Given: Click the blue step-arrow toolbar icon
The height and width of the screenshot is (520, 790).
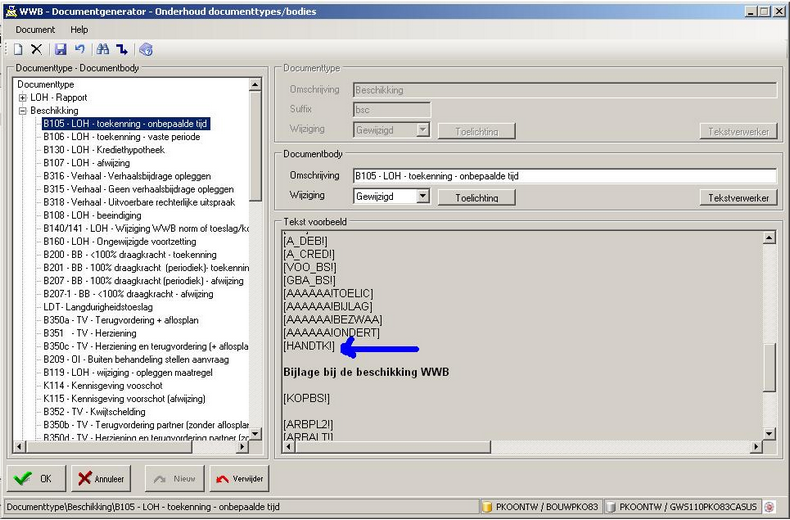Looking at the screenshot, I should click(x=122, y=49).
